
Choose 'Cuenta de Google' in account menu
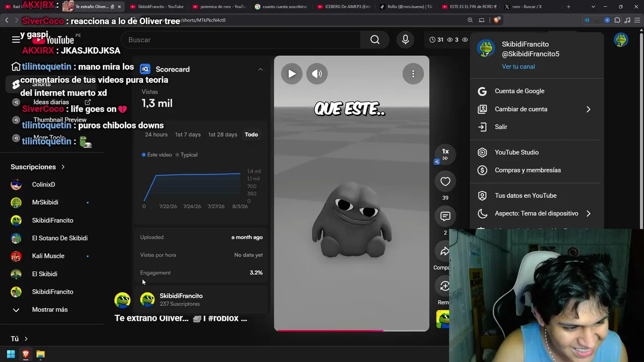point(536,91)
